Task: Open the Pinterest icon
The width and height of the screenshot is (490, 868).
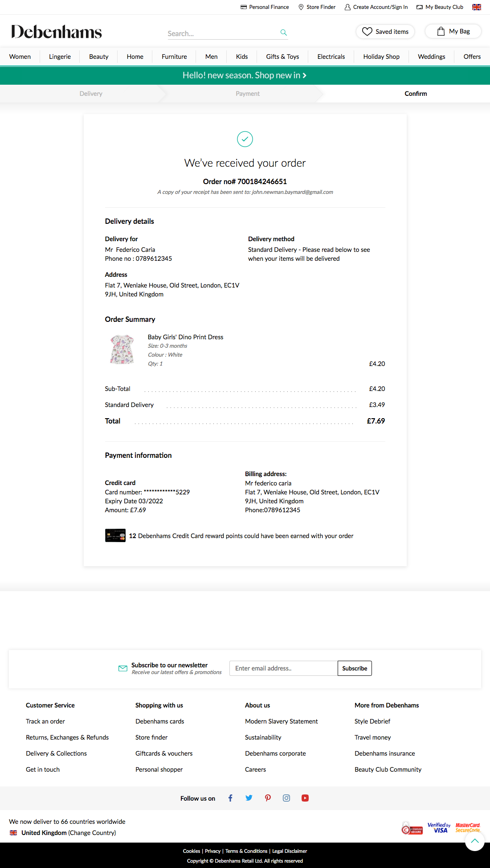Action: (x=267, y=798)
